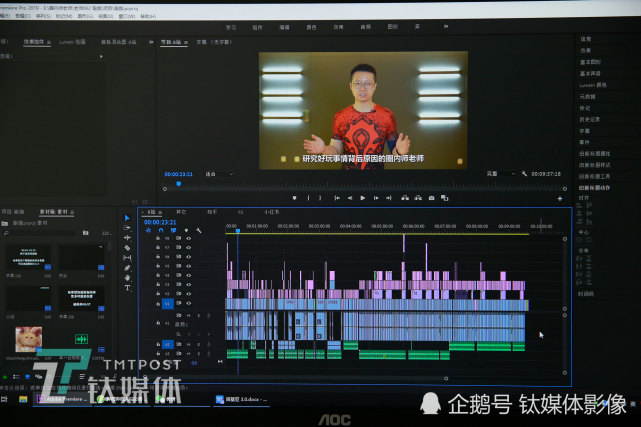Open timeline display settings wrench

tap(199, 230)
